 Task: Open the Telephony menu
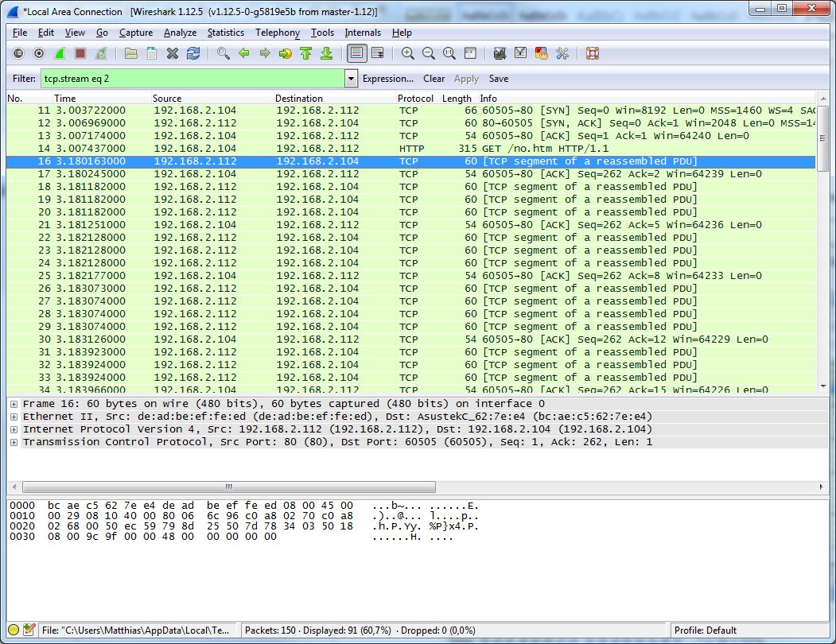(277, 33)
